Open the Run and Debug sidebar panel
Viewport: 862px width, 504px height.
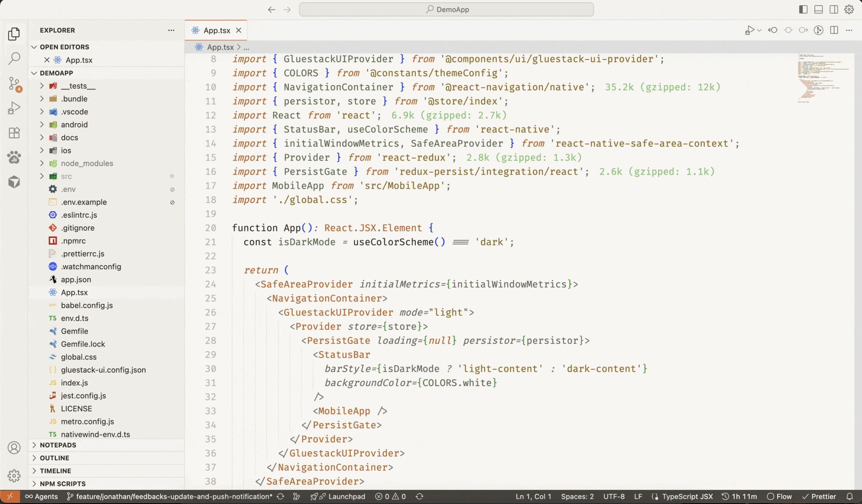(14, 108)
